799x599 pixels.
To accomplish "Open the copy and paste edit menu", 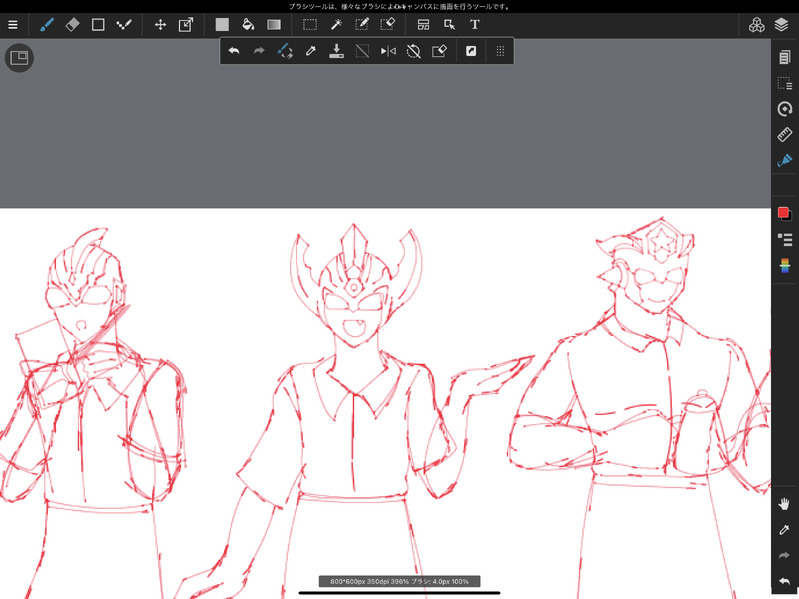I will (x=785, y=57).
